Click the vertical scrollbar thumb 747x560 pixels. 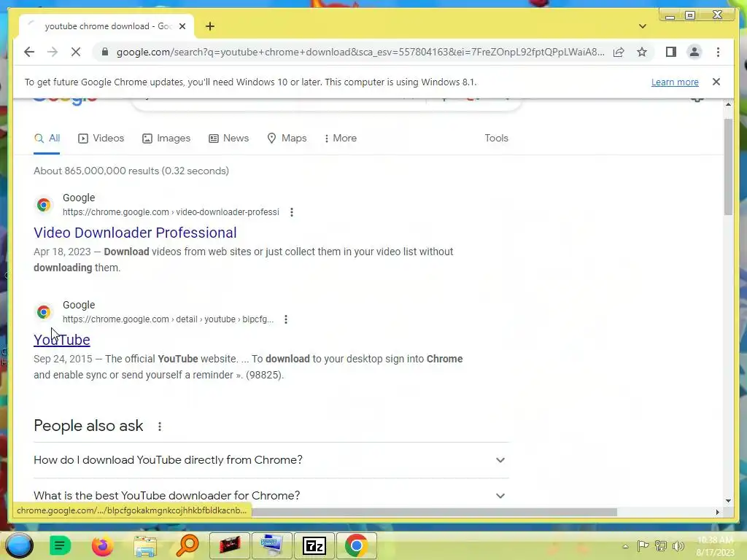(x=728, y=167)
